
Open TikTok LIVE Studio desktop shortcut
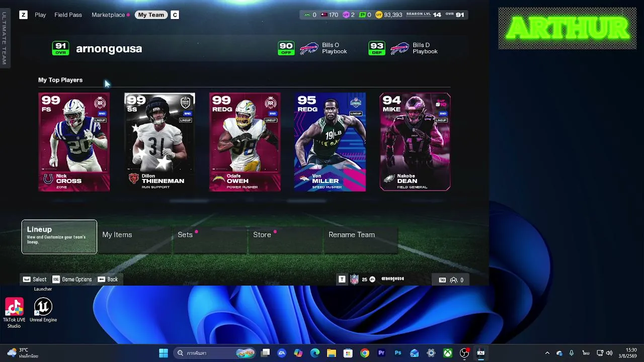14,314
